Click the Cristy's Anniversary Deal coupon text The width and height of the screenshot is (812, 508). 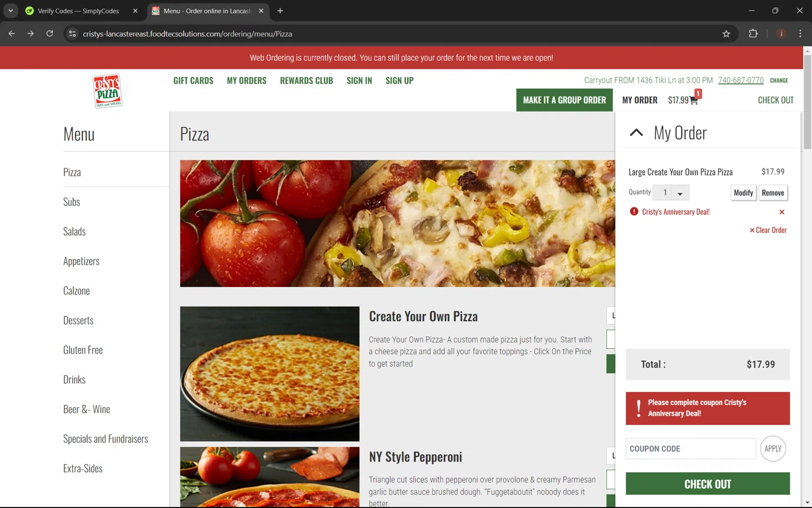[676, 212]
